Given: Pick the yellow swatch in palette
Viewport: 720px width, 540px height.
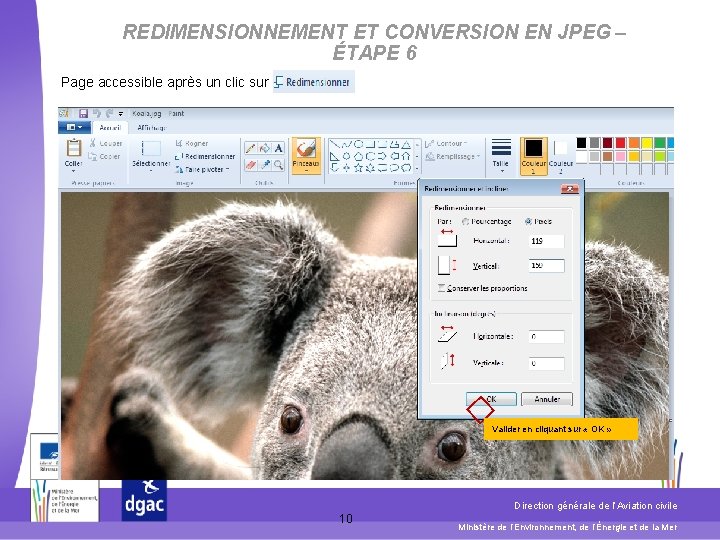Looking at the screenshot, I should (647, 143).
